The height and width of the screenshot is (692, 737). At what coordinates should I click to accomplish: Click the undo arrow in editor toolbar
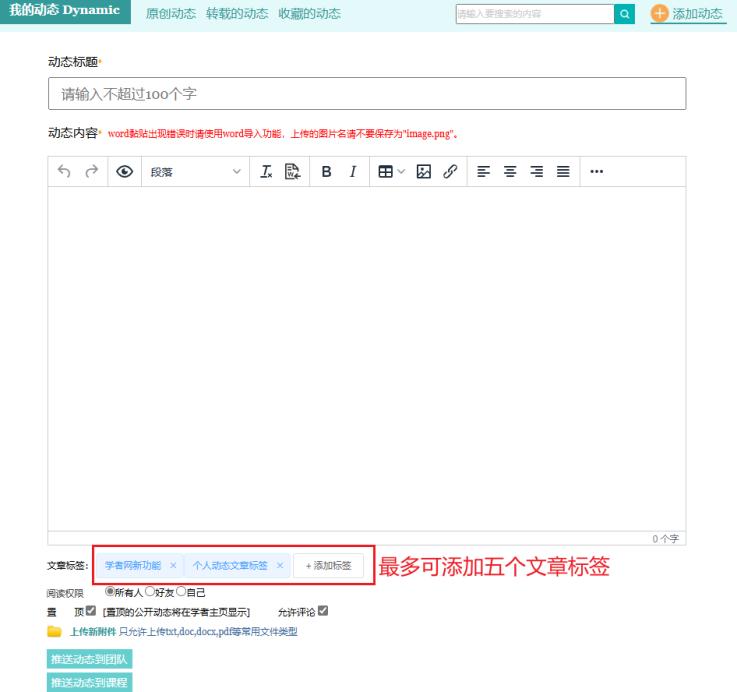click(65, 172)
